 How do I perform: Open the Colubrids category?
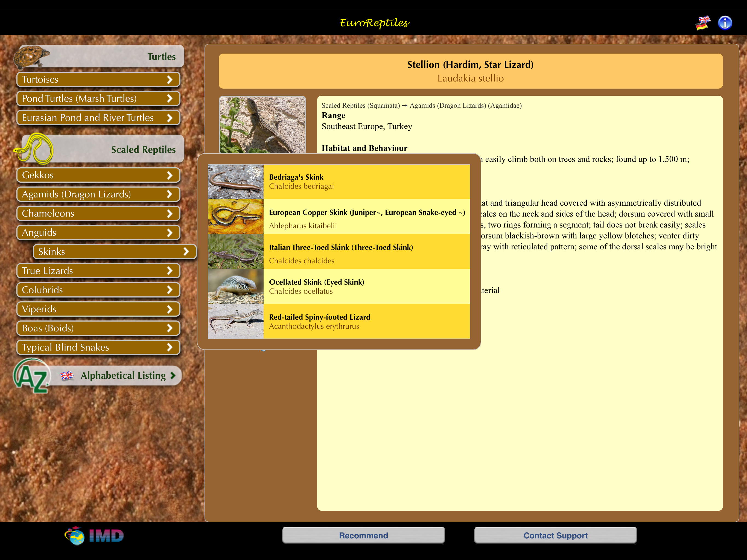coord(98,290)
